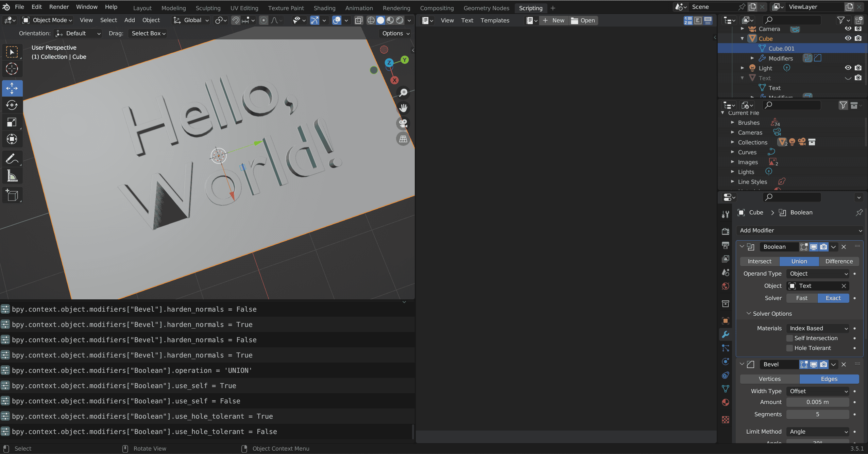This screenshot has width=868, height=454.
Task: Open the World properties tab
Action: (726, 286)
